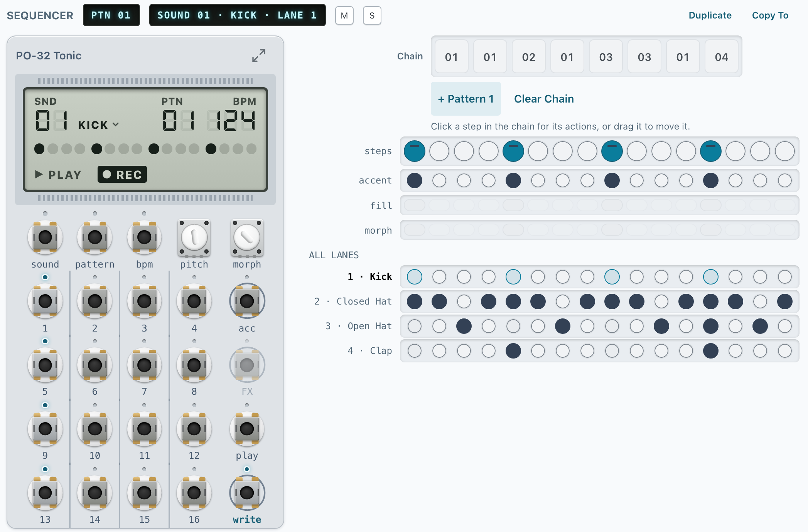This screenshot has height=532, width=808.
Task: Start playback with PLAY on the LCD
Action: tap(58, 175)
